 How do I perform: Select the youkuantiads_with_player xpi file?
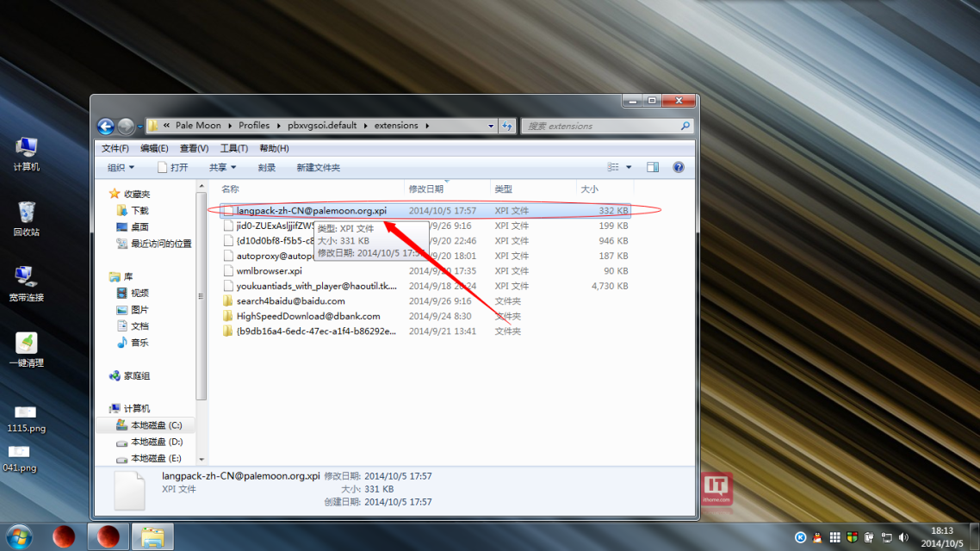pos(425,286)
